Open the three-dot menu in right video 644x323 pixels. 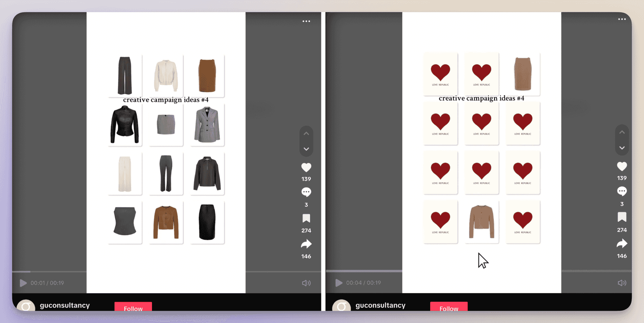click(622, 19)
